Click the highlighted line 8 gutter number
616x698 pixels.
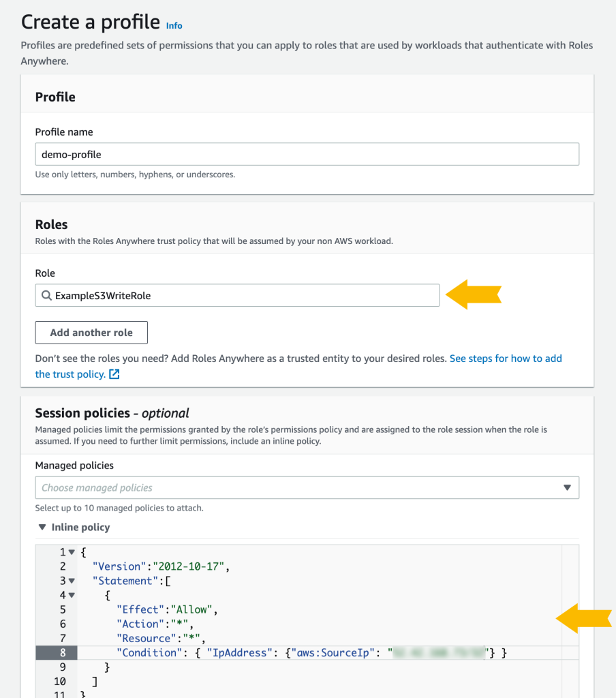point(61,652)
